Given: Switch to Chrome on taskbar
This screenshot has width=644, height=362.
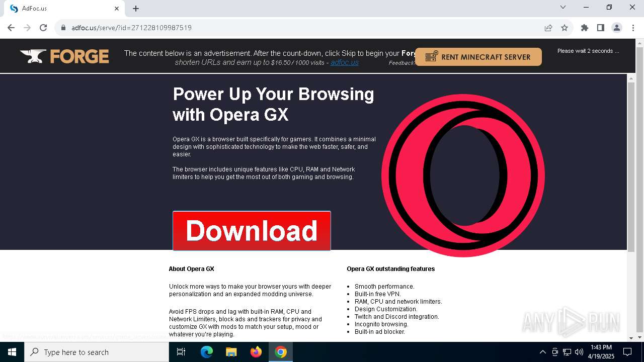Looking at the screenshot, I should pos(281,352).
